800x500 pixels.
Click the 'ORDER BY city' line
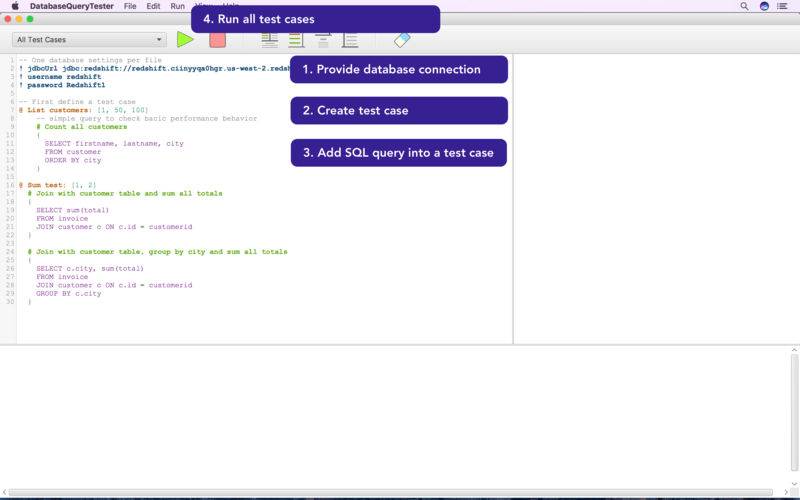[72, 160]
